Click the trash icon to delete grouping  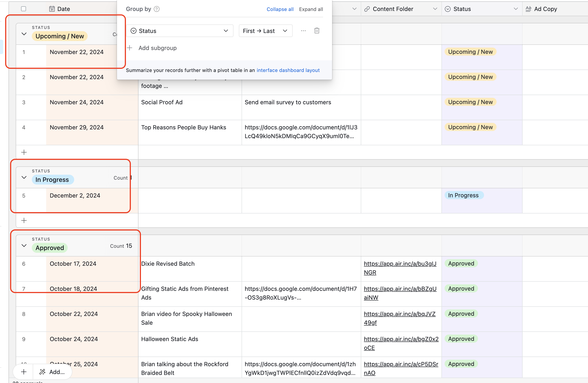pyautogui.click(x=317, y=31)
